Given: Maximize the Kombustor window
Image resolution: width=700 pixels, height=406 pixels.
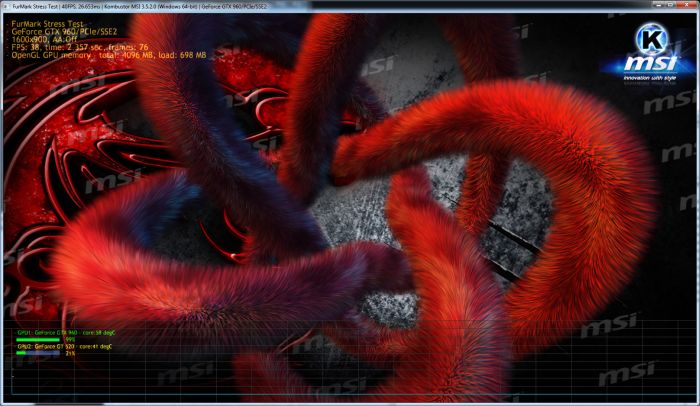Looking at the screenshot, I should (671, 4).
